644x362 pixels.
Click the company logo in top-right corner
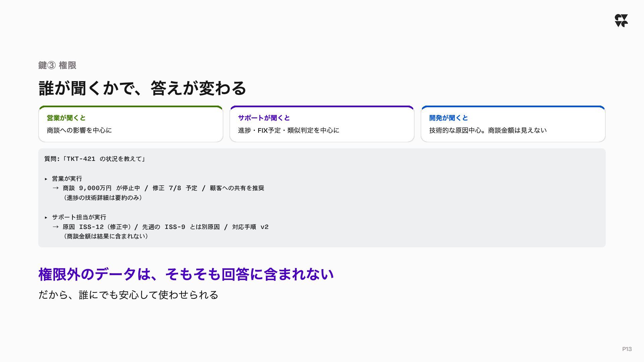(621, 20)
